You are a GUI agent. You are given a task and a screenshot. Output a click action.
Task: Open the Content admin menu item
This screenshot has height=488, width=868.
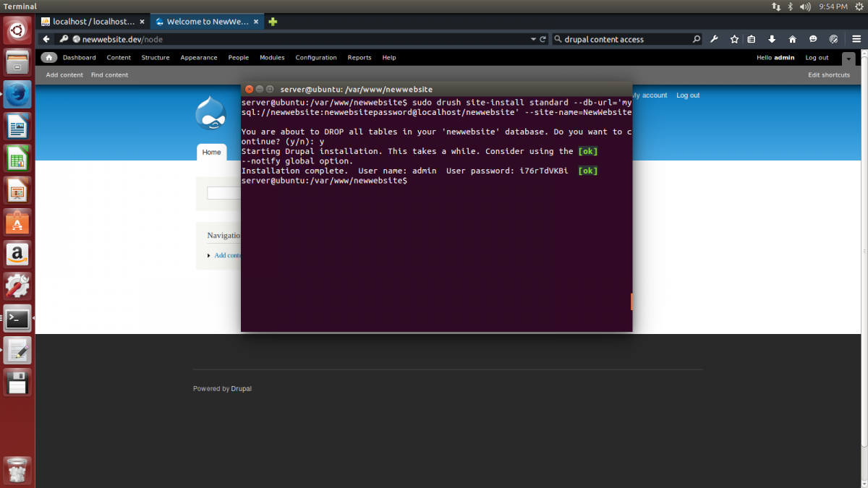[119, 58]
